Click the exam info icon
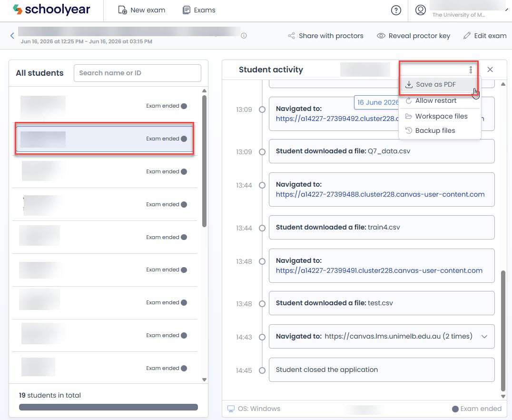 (x=244, y=36)
